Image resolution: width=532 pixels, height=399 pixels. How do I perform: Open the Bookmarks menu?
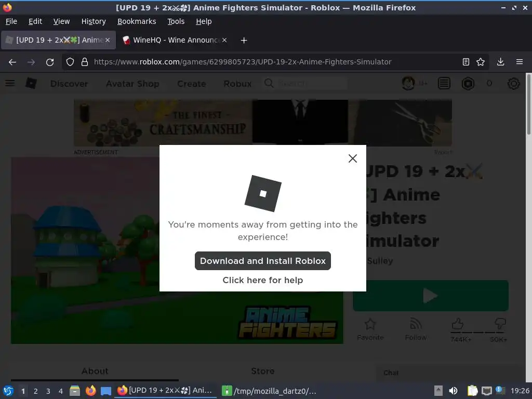pyautogui.click(x=137, y=21)
